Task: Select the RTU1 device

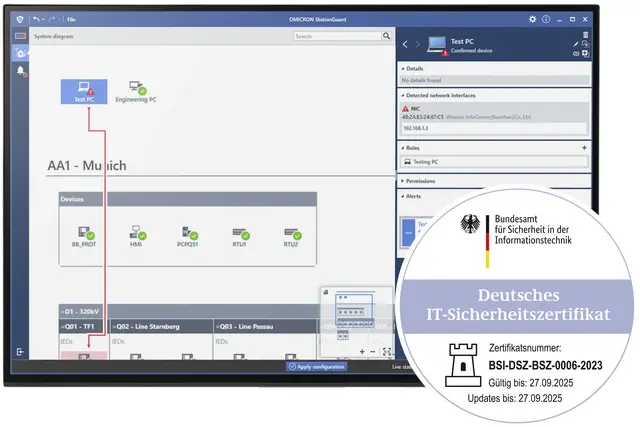Action: click(240, 237)
